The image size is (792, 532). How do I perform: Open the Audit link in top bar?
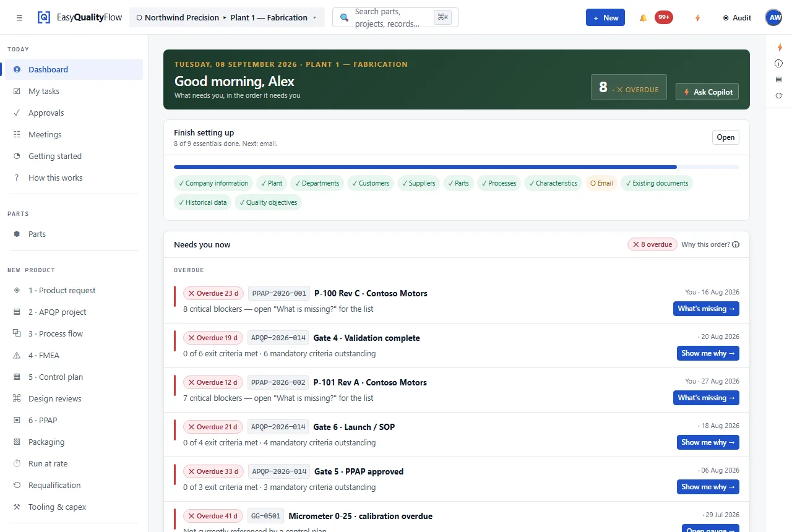736,18
